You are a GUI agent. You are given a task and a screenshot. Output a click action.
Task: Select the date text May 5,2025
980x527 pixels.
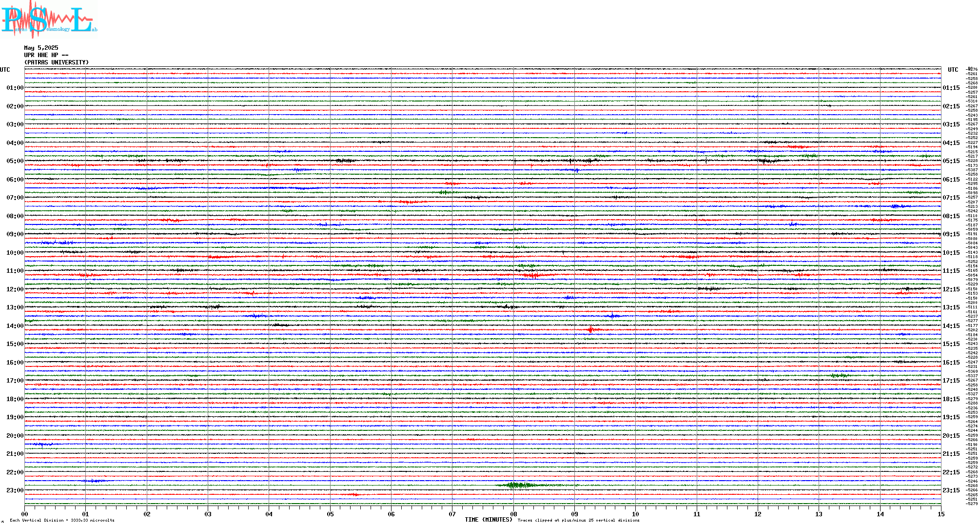click(41, 48)
